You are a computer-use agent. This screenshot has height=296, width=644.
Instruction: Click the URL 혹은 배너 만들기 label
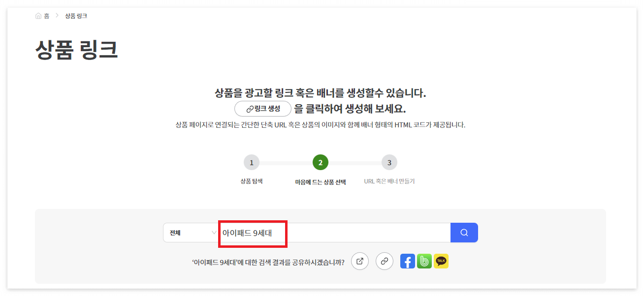tap(389, 181)
